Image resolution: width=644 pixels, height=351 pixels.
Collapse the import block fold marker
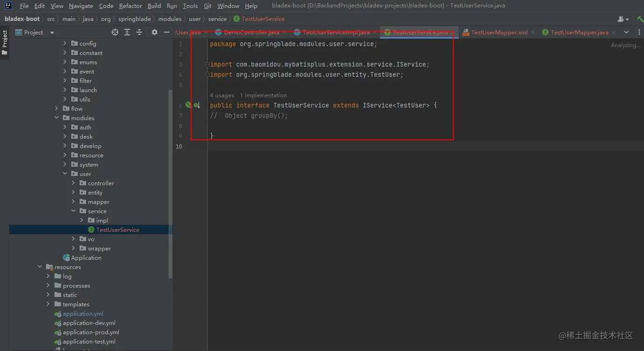click(207, 64)
